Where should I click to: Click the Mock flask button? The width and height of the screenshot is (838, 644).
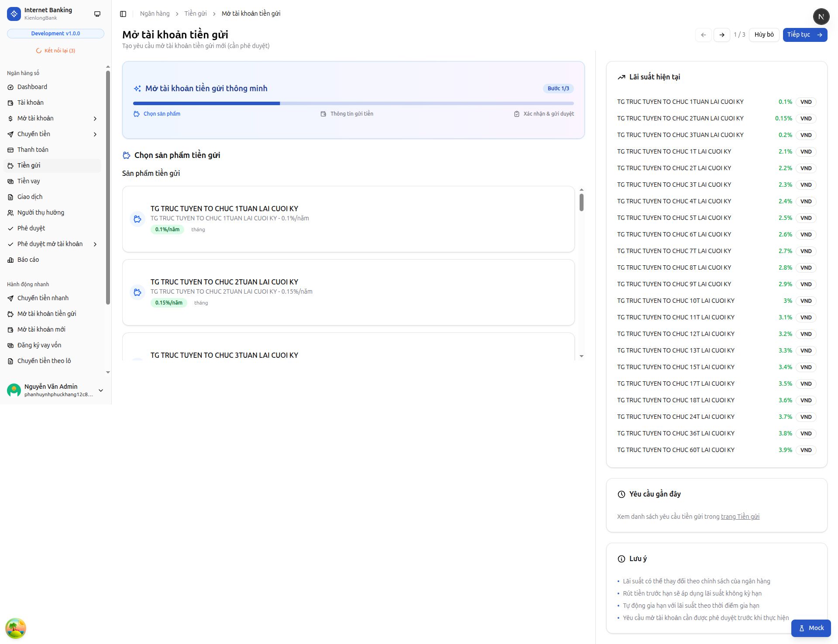point(811,628)
